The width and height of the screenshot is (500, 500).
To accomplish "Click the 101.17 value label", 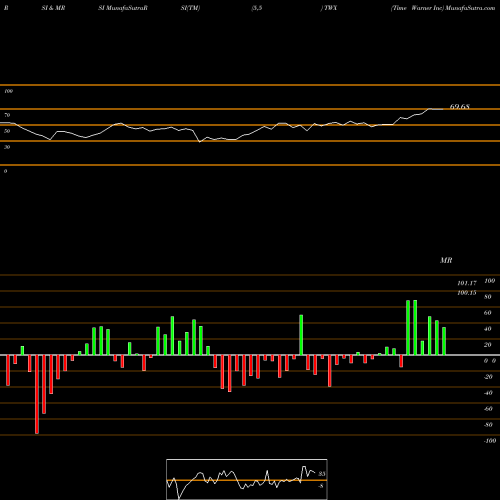I will coord(467,283).
